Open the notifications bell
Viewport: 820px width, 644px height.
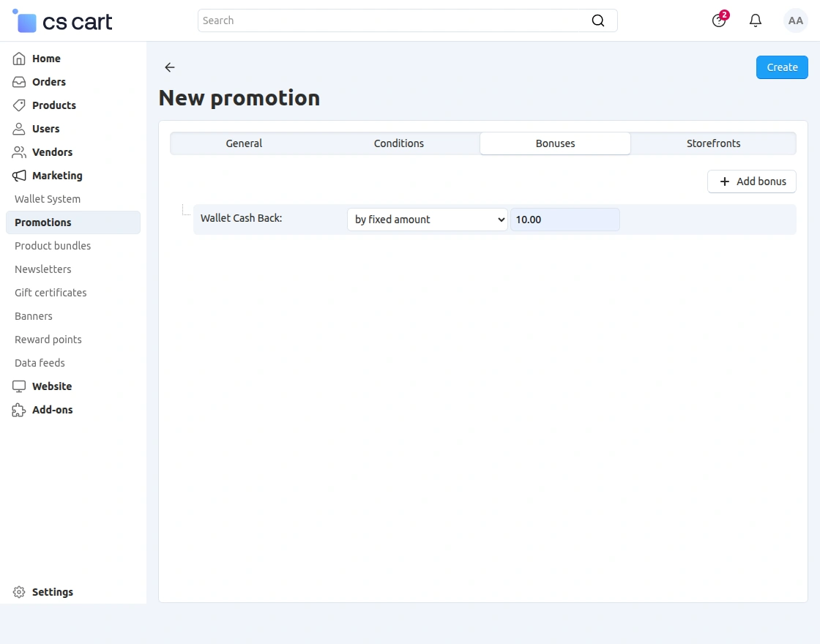click(x=756, y=20)
